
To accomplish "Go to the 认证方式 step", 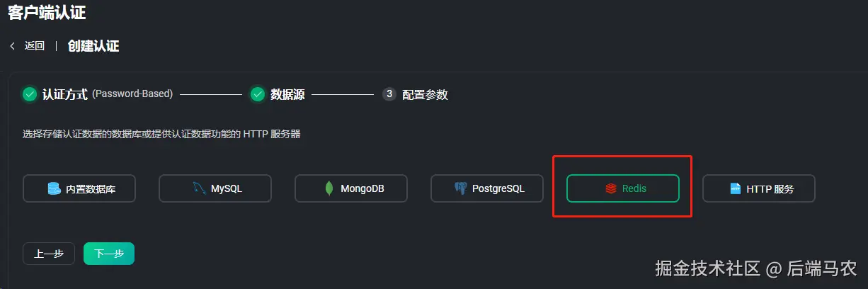I will pos(65,94).
